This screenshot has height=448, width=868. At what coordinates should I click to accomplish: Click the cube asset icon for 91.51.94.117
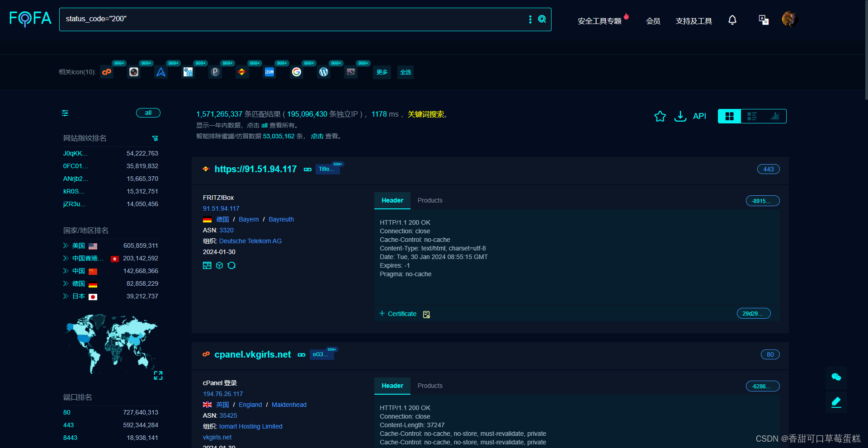point(219,265)
